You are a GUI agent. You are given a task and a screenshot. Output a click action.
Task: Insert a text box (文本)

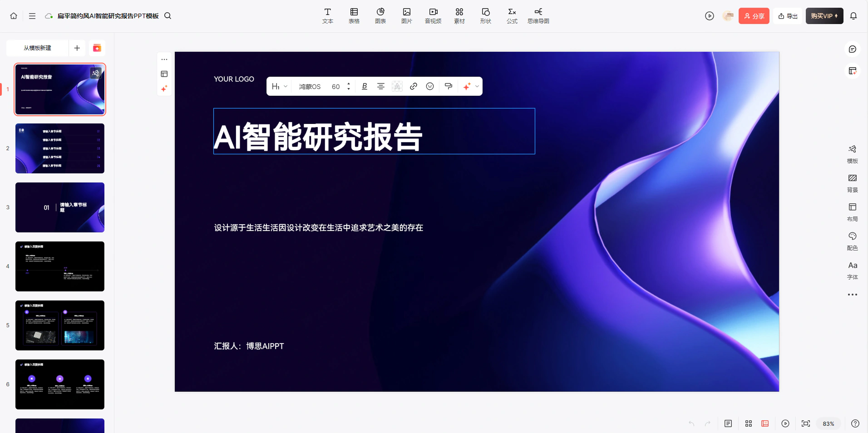pyautogui.click(x=328, y=16)
